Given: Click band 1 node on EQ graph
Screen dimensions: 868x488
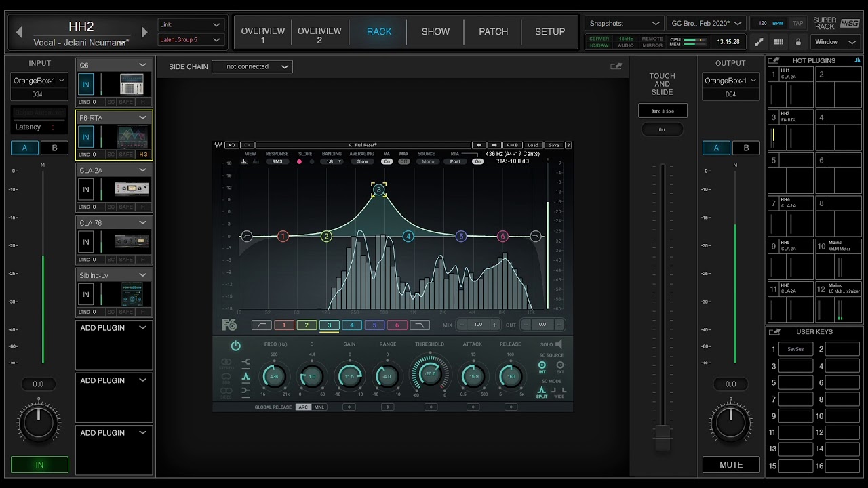Looking at the screenshot, I should click(x=283, y=237).
